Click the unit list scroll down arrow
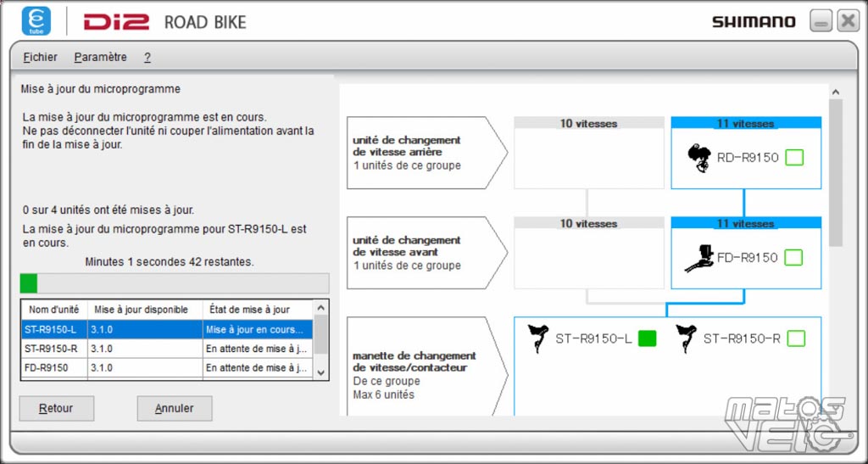 [320, 372]
